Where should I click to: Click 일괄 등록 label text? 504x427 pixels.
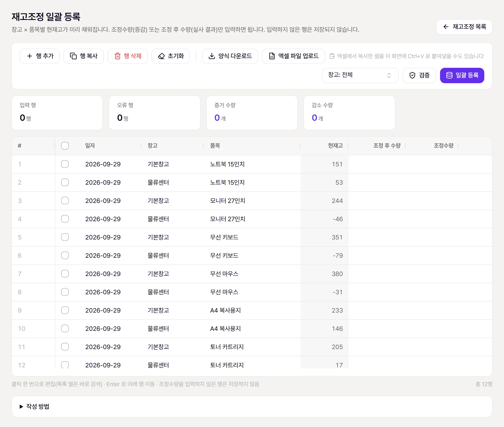click(467, 75)
